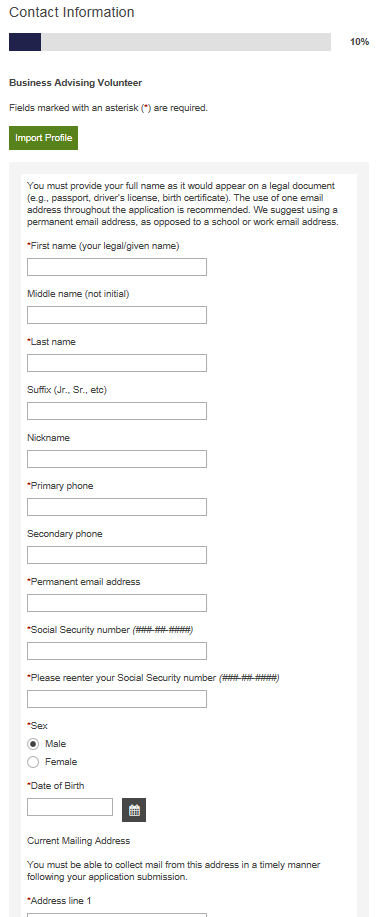This screenshot has height=917, width=389.
Task: Focus the Last name text box
Action: pos(117,363)
